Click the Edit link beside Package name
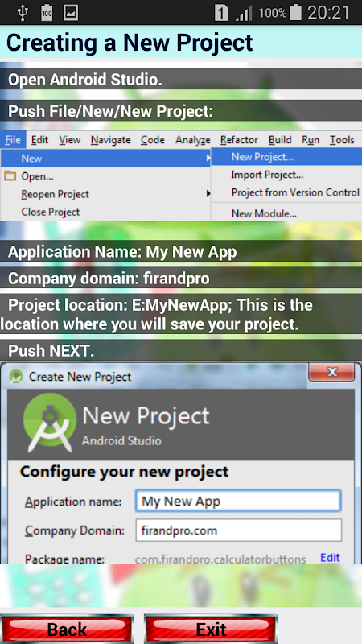 (x=330, y=557)
